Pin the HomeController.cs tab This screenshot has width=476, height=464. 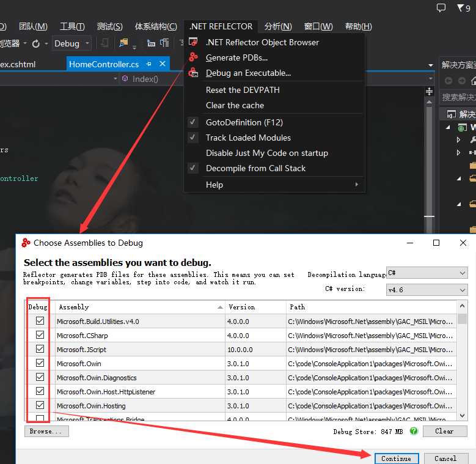pos(148,64)
